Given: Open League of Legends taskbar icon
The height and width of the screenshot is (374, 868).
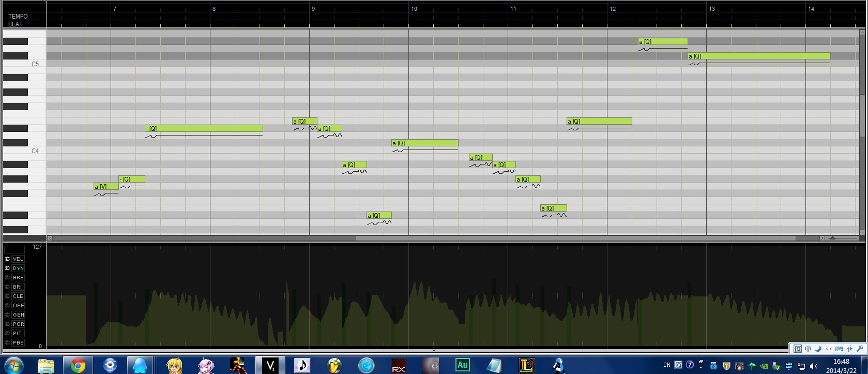Looking at the screenshot, I should [x=526, y=365].
